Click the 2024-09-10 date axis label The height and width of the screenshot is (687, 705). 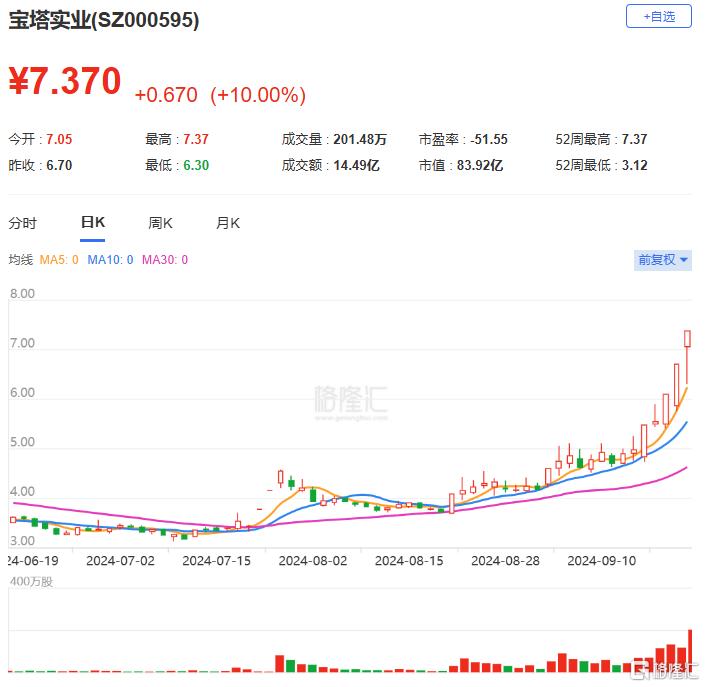pyautogui.click(x=602, y=561)
